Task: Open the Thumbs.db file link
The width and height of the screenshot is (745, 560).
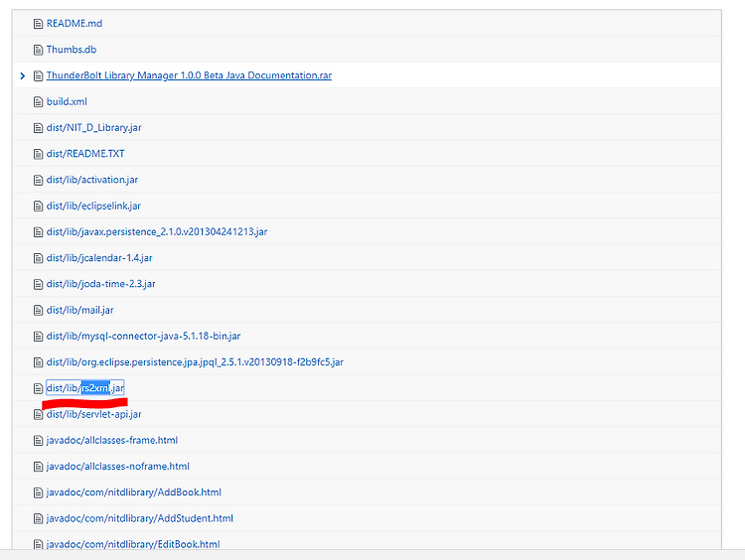Action: pos(72,50)
